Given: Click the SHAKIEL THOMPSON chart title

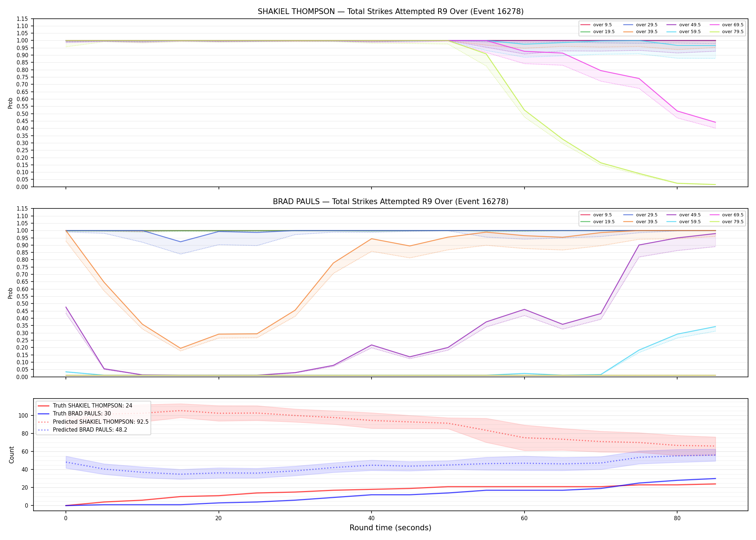Looking at the screenshot, I should click(391, 12).
